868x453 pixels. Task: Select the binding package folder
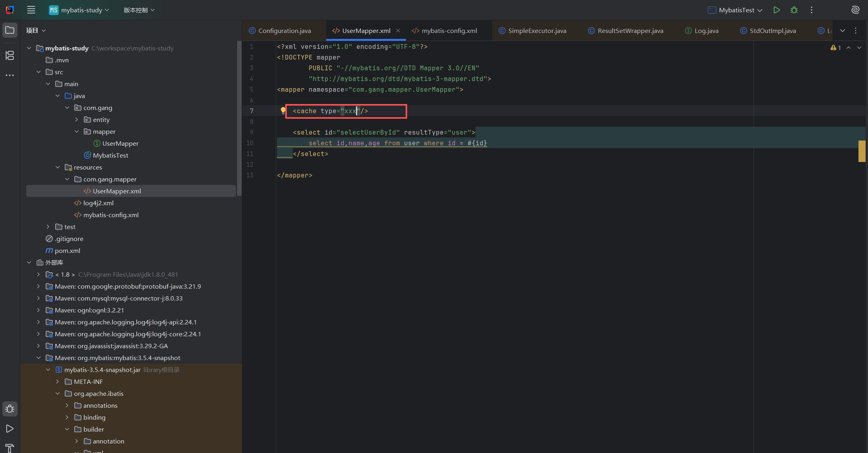pos(90,417)
